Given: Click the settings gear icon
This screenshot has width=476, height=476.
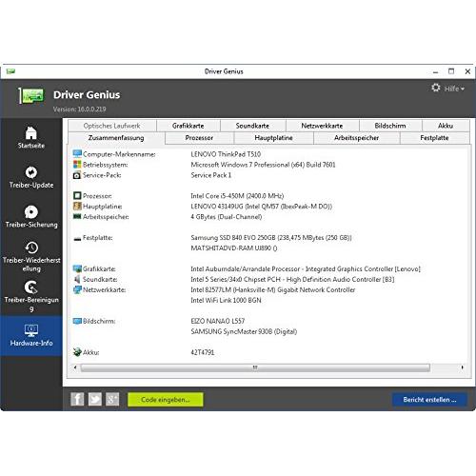Looking at the screenshot, I should coord(436,88).
